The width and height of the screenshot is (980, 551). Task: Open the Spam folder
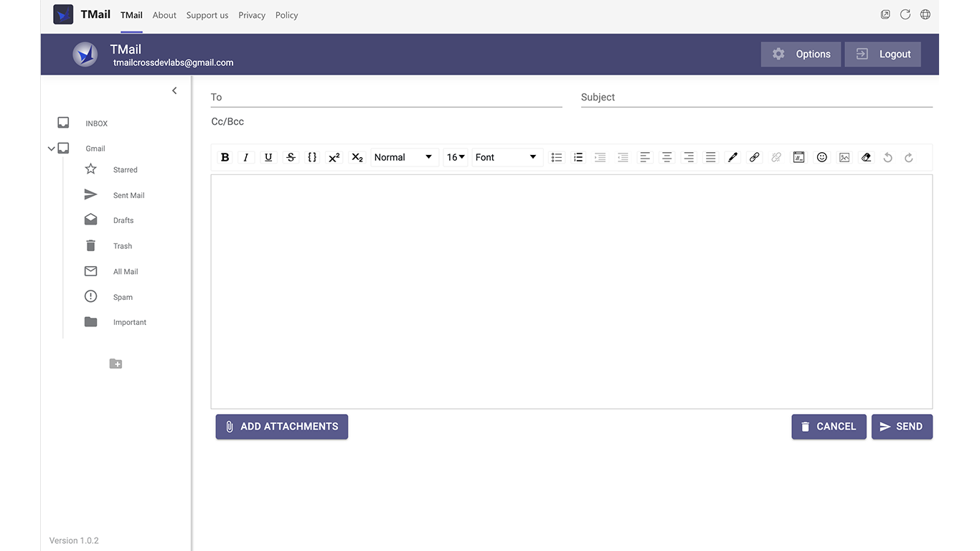(x=123, y=297)
